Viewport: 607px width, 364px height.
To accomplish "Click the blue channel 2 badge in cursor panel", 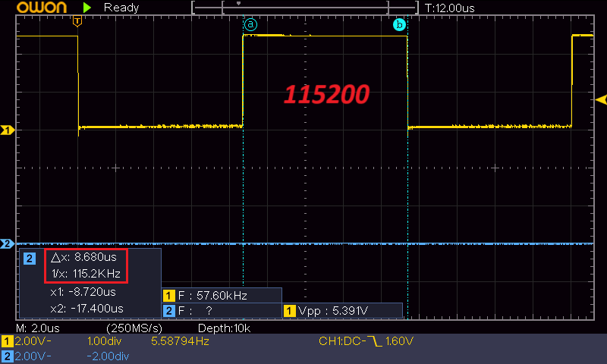I will [30, 259].
